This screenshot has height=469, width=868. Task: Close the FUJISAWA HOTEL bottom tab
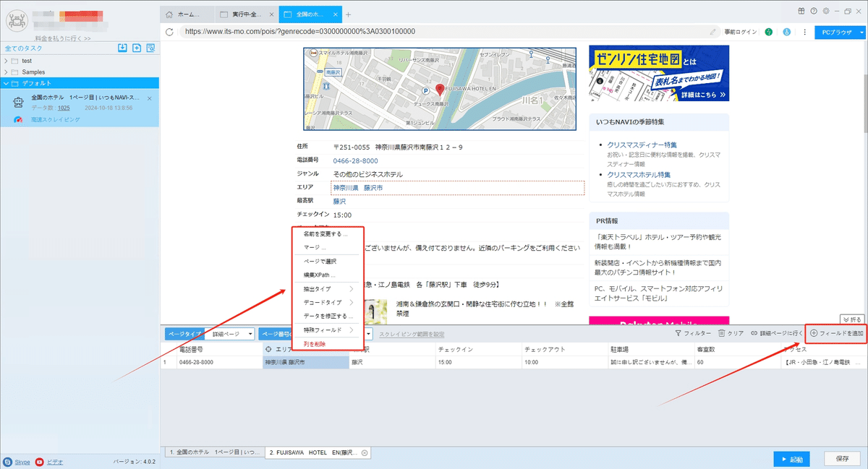tap(365, 453)
